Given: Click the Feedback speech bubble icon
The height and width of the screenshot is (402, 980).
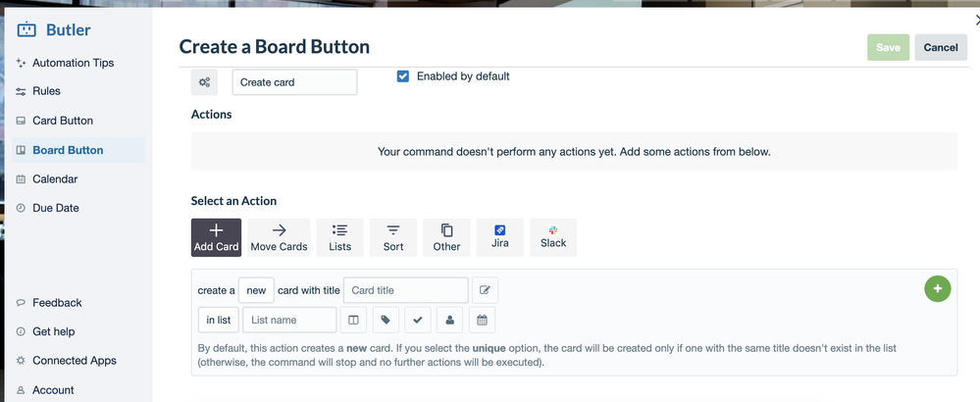Looking at the screenshot, I should tap(21, 303).
